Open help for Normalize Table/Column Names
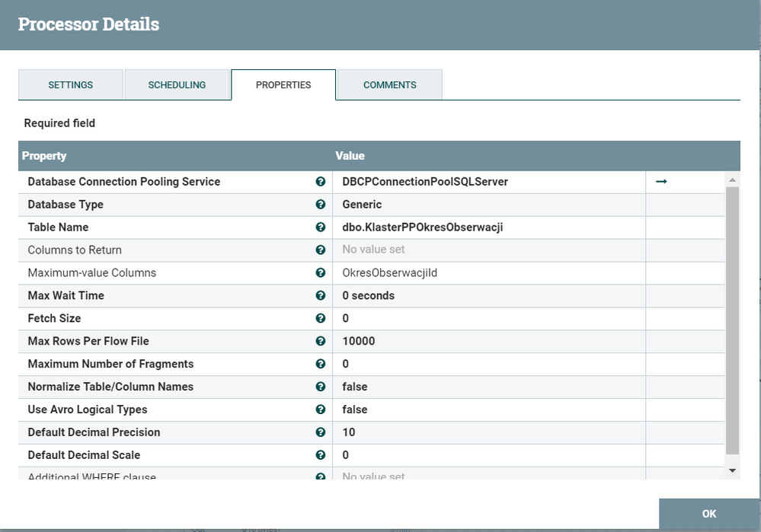 pos(321,387)
